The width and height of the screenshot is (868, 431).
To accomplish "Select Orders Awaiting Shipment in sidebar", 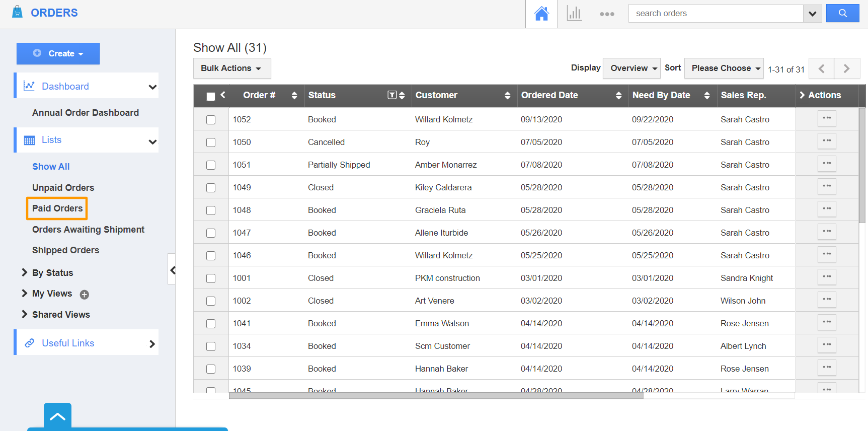I will [x=88, y=230].
